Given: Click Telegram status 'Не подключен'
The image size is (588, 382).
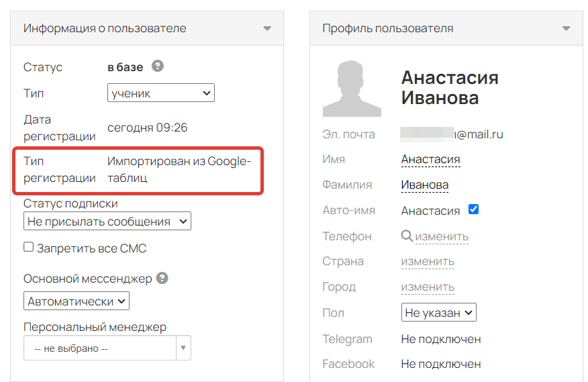Looking at the screenshot, I should pos(441,339).
